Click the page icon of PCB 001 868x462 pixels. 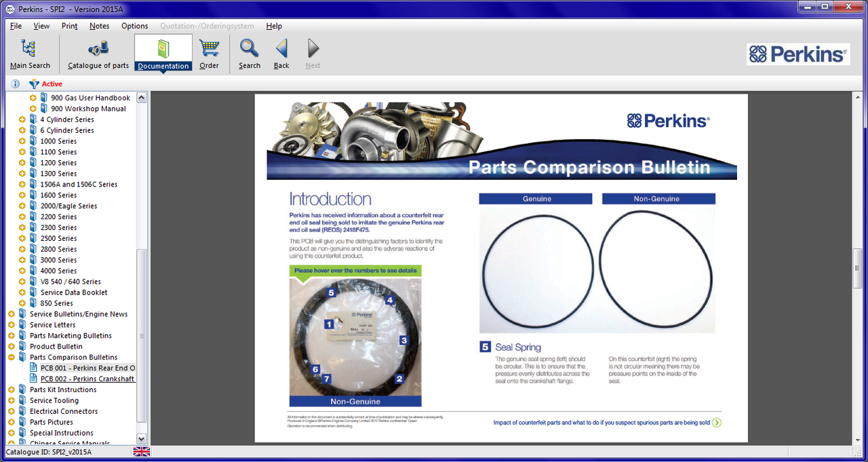tap(33, 368)
